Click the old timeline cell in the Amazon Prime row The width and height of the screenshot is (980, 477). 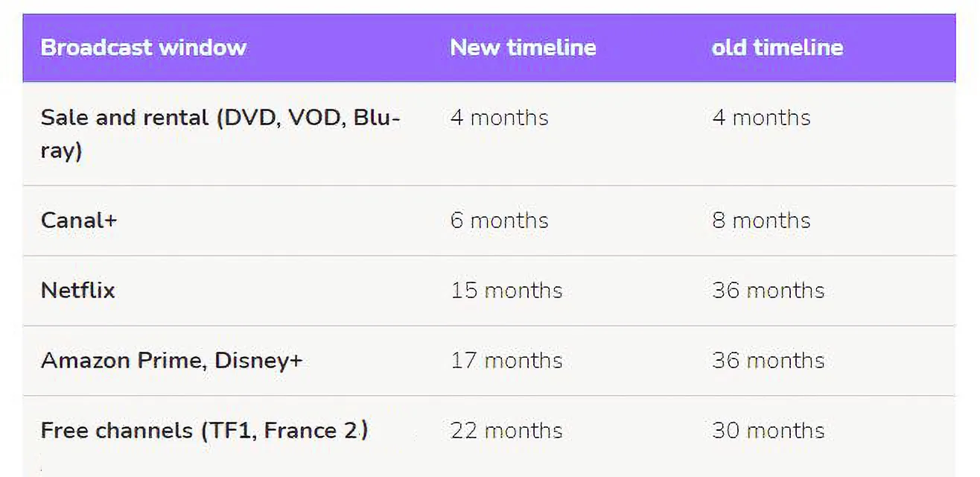(768, 361)
